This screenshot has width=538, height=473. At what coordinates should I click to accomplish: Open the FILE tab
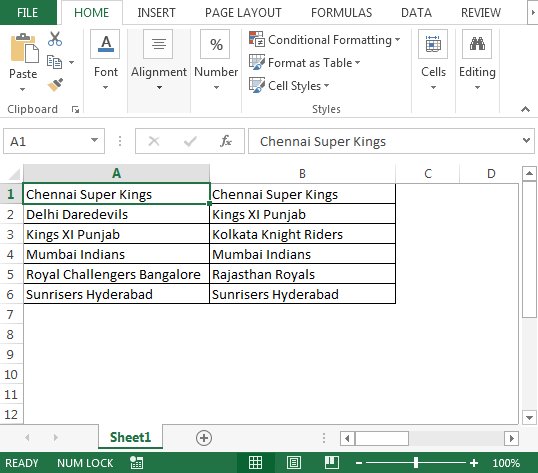pyautogui.click(x=28, y=13)
